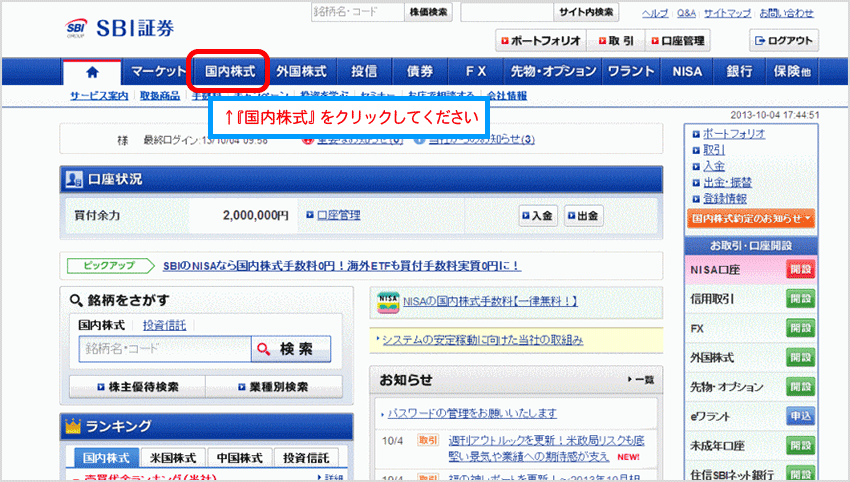The image size is (850, 482).
Task: Click the 検索 button
Action: 291,349
